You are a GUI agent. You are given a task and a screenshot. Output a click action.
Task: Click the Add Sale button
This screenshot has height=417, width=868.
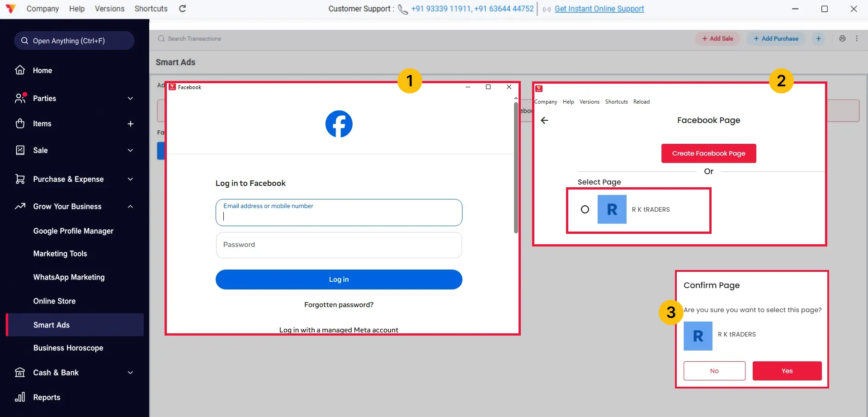(x=717, y=38)
